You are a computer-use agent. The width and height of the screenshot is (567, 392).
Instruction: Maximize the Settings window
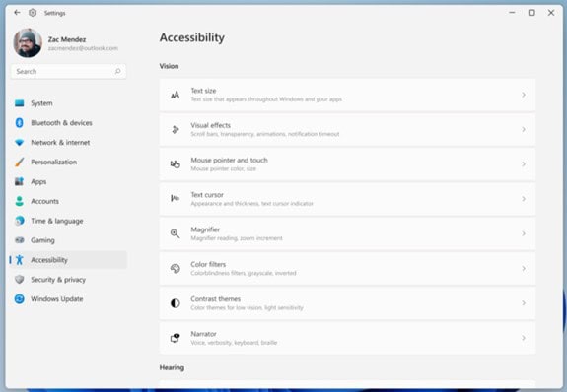pyautogui.click(x=532, y=13)
